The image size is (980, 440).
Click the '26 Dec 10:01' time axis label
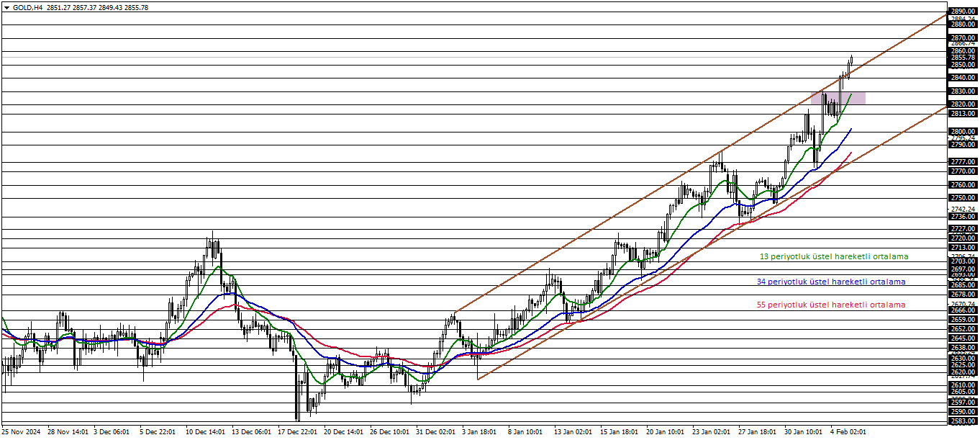point(391,432)
